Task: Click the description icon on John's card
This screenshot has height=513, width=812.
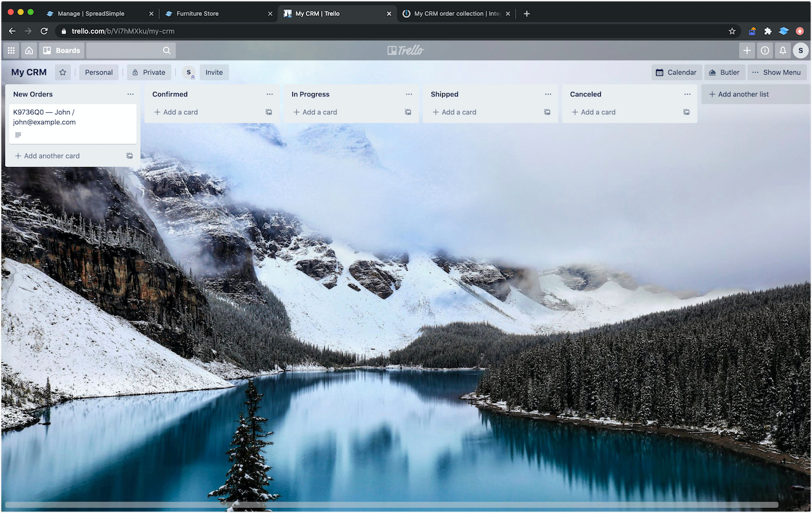Action: click(17, 134)
